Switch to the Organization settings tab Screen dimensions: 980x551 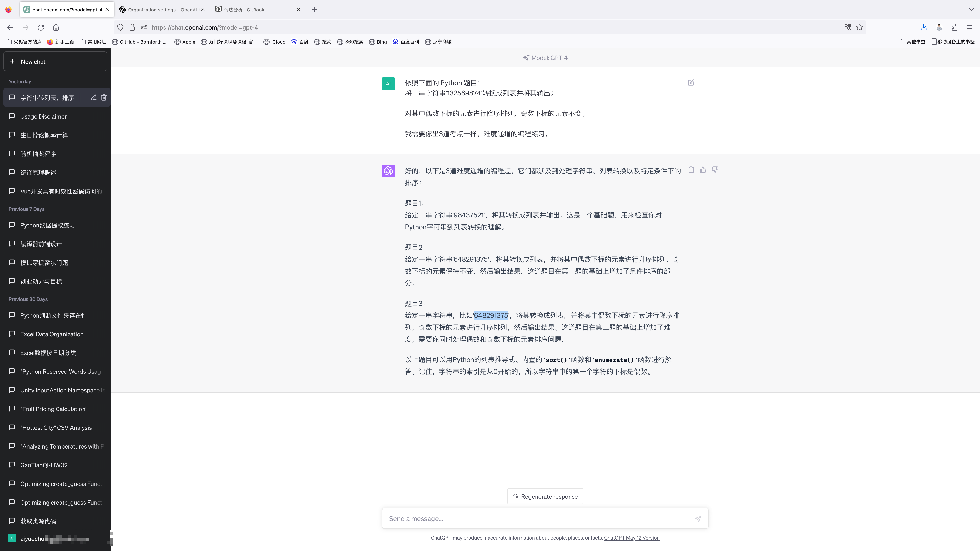pyautogui.click(x=162, y=10)
